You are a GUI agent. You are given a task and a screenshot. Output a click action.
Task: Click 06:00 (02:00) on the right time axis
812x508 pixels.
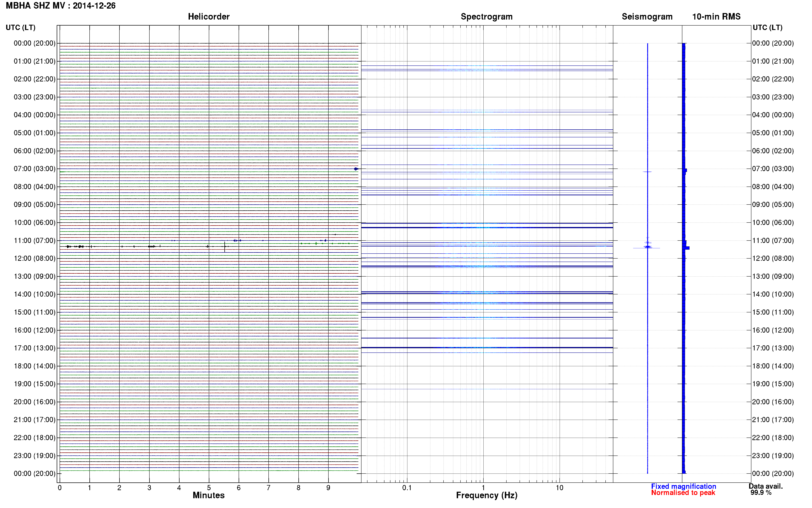pyautogui.click(x=773, y=151)
